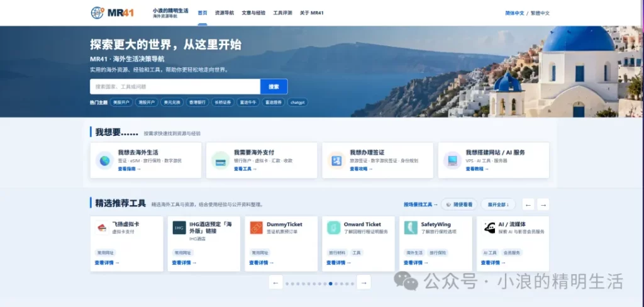644x307 pixels.
Task: Go to previous tools with top left arrow
Action: point(528,204)
